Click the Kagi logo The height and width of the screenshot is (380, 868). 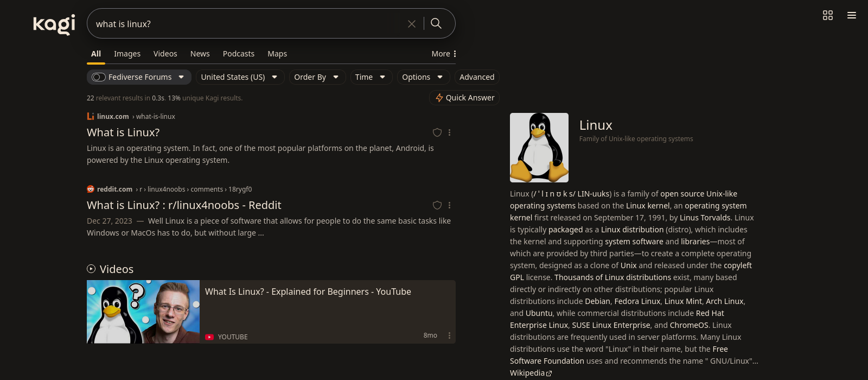[54, 24]
